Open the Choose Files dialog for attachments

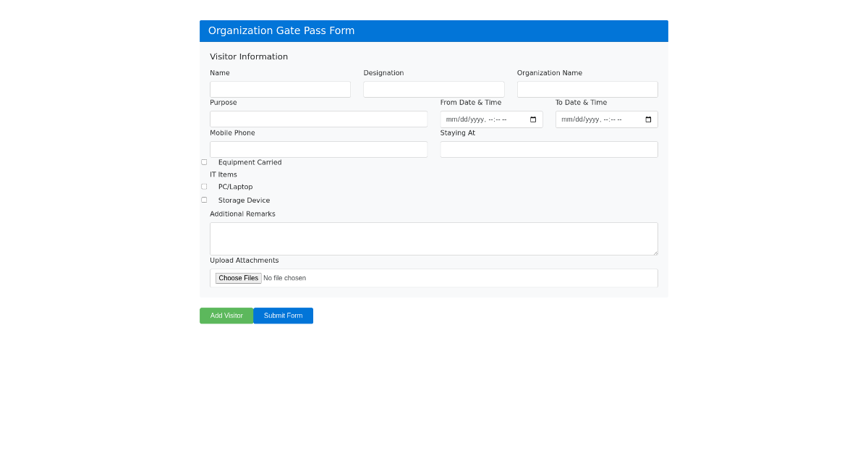click(238, 278)
